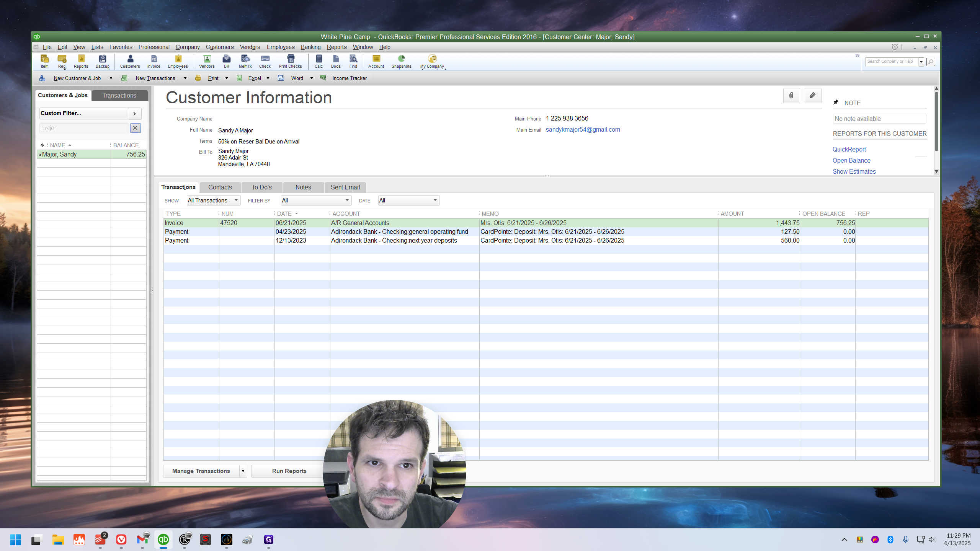Image resolution: width=980 pixels, height=551 pixels.
Task: Open the My Company icon
Action: 432,61
